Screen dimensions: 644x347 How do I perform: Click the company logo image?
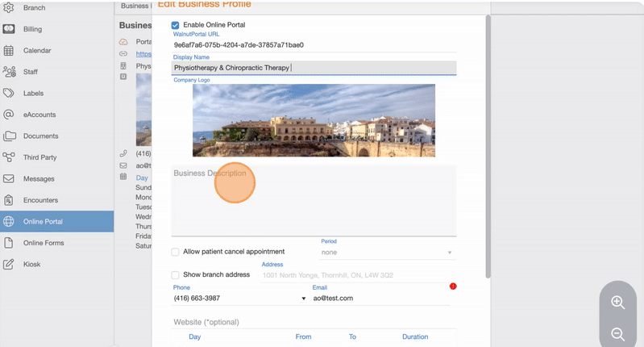point(314,120)
